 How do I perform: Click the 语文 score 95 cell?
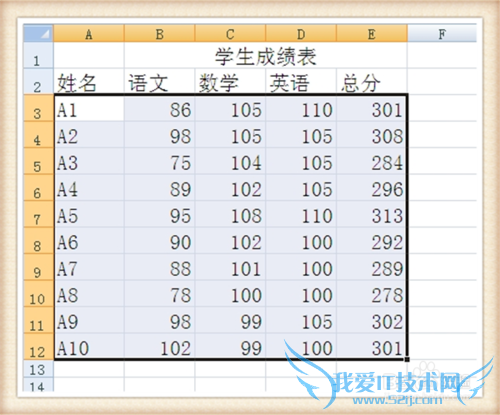pos(160,214)
